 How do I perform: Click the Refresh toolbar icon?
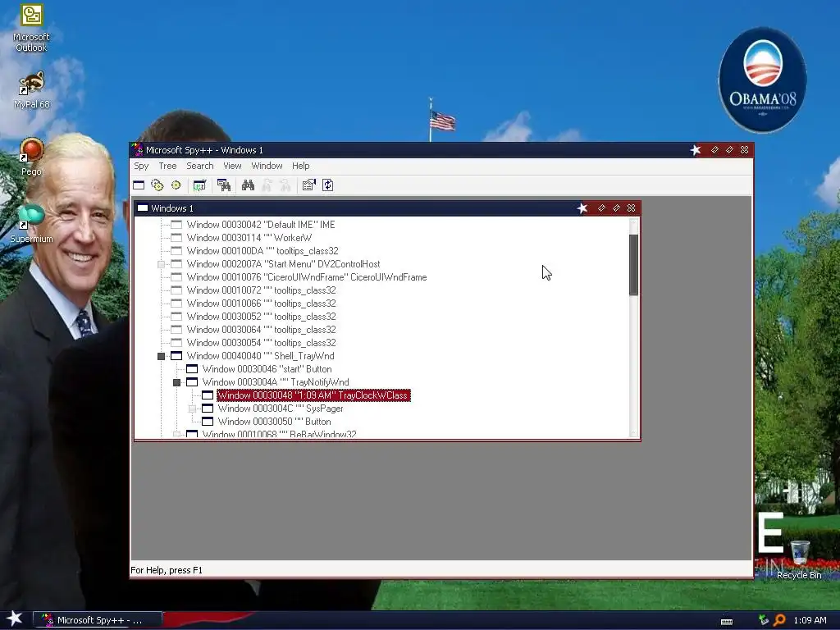click(x=328, y=185)
